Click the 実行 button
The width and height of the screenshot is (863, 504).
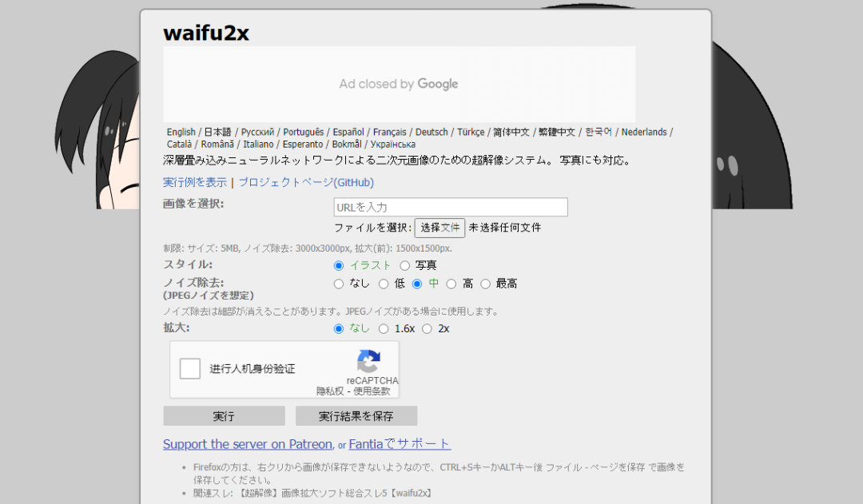pyautogui.click(x=224, y=416)
